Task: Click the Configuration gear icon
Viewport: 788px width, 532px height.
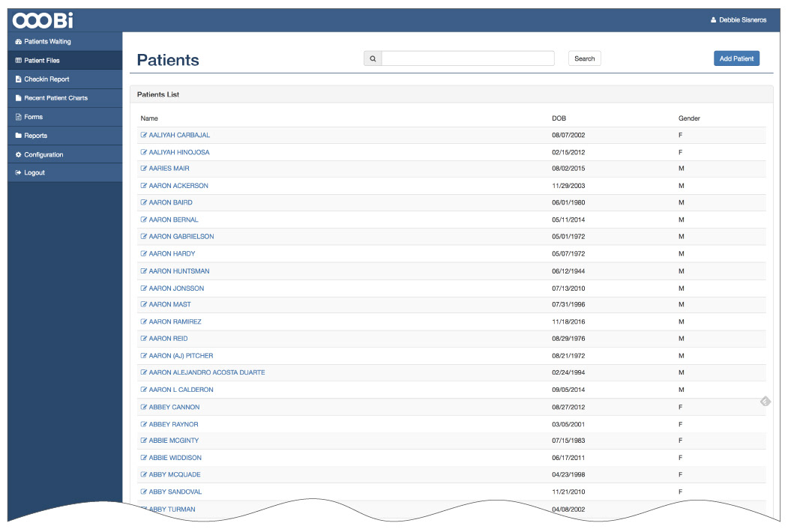Action: point(19,154)
